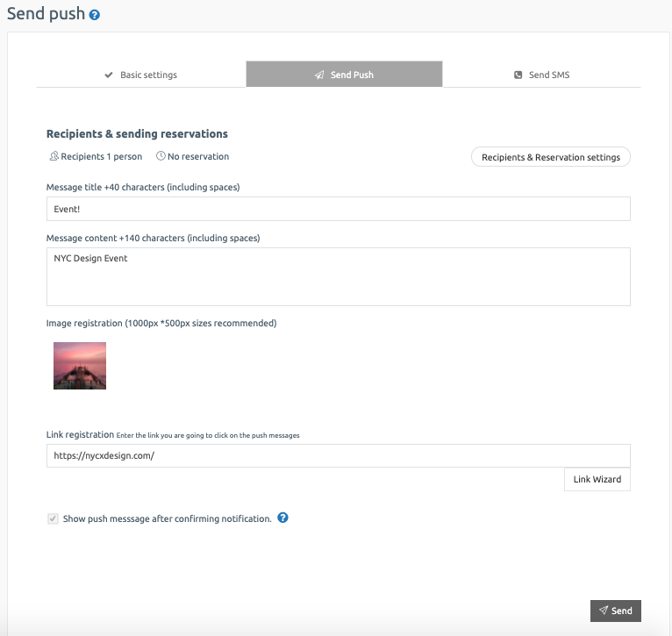Click the Show push message label text

167,519
